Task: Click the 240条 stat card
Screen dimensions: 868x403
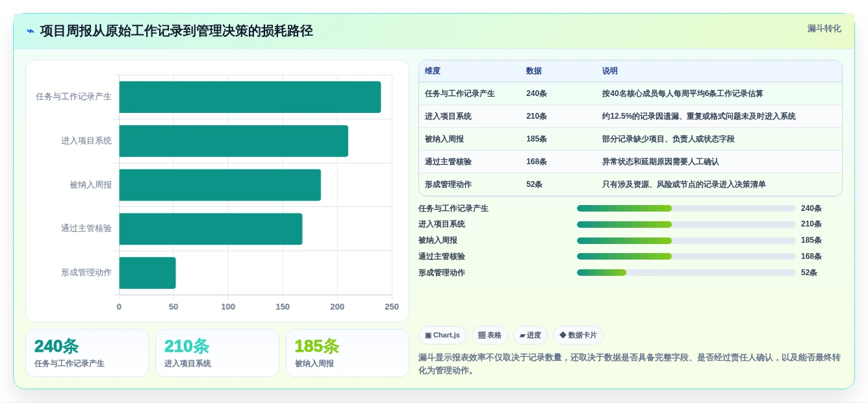Action: pos(87,353)
